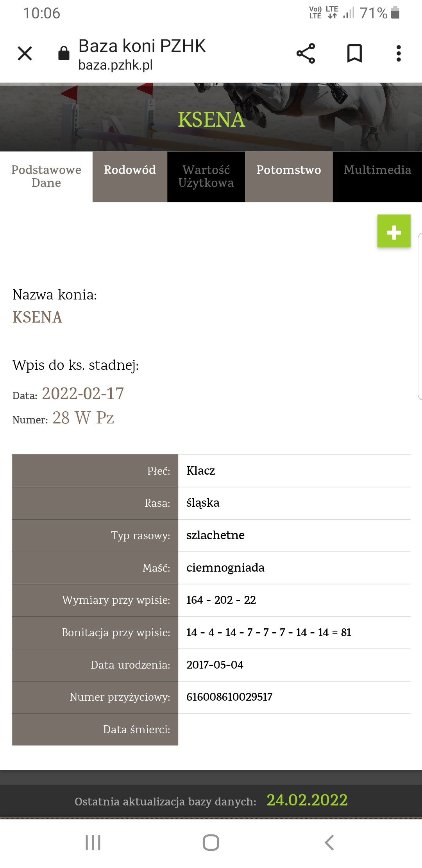Tap the Baza koni PZHK page title

[x=142, y=46]
